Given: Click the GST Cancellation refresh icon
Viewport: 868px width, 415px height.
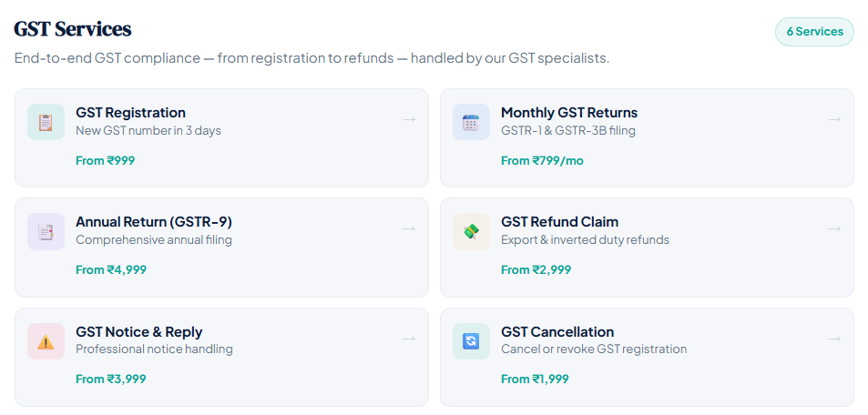Looking at the screenshot, I should 471,341.
